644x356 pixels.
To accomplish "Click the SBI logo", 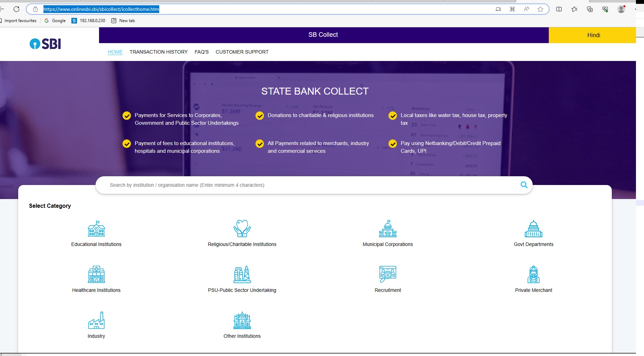I will coord(45,44).
